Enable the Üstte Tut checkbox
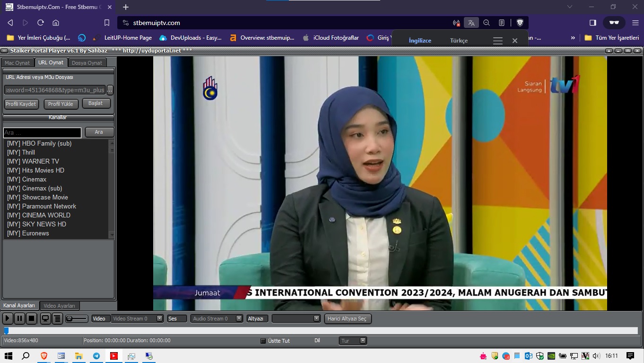The height and width of the screenshot is (363, 644). tap(263, 341)
